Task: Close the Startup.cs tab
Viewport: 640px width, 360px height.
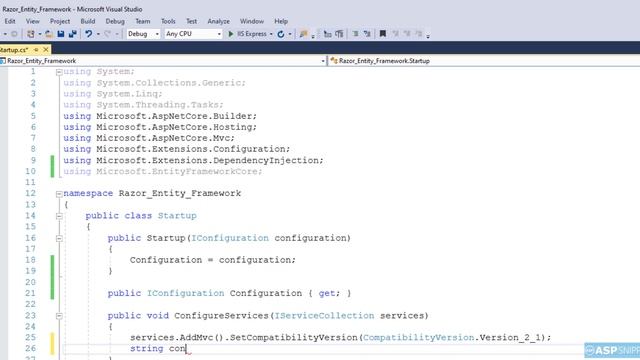Action: click(46, 49)
